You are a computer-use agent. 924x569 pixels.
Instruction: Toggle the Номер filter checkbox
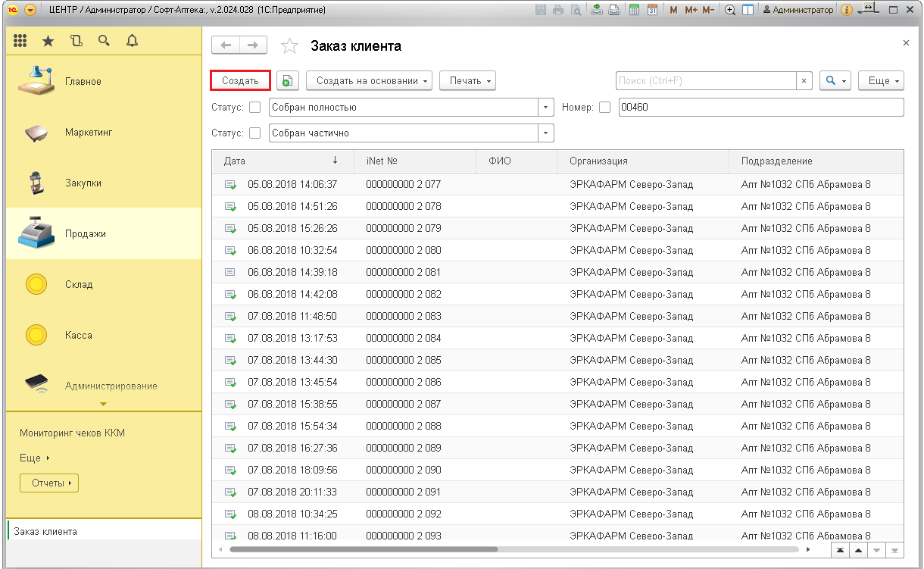coord(604,108)
